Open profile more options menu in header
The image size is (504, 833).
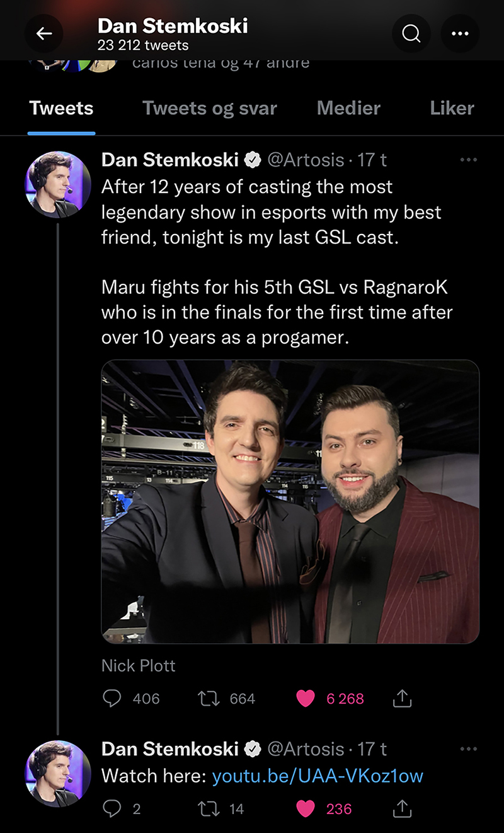pyautogui.click(x=460, y=34)
